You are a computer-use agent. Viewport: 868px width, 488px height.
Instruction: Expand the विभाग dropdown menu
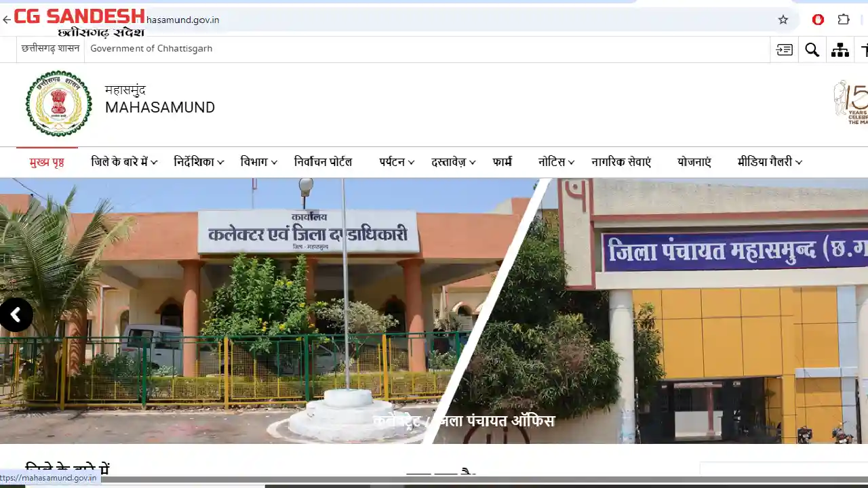258,162
